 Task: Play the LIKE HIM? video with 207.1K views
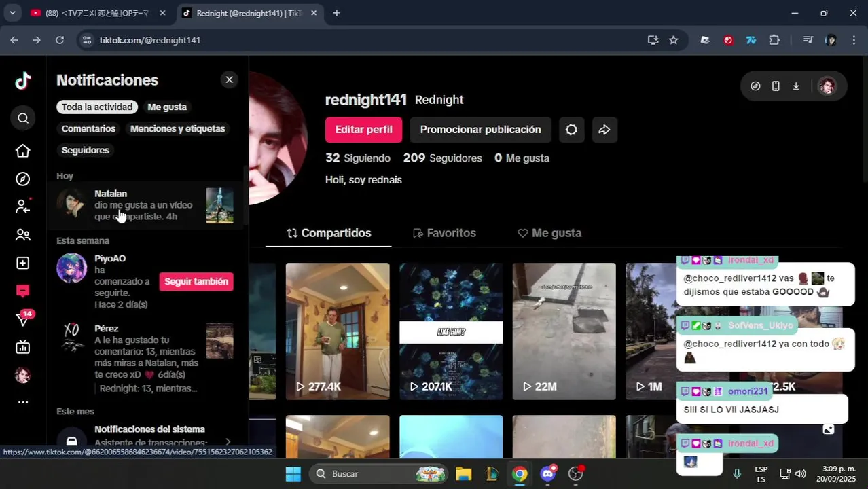(x=451, y=331)
